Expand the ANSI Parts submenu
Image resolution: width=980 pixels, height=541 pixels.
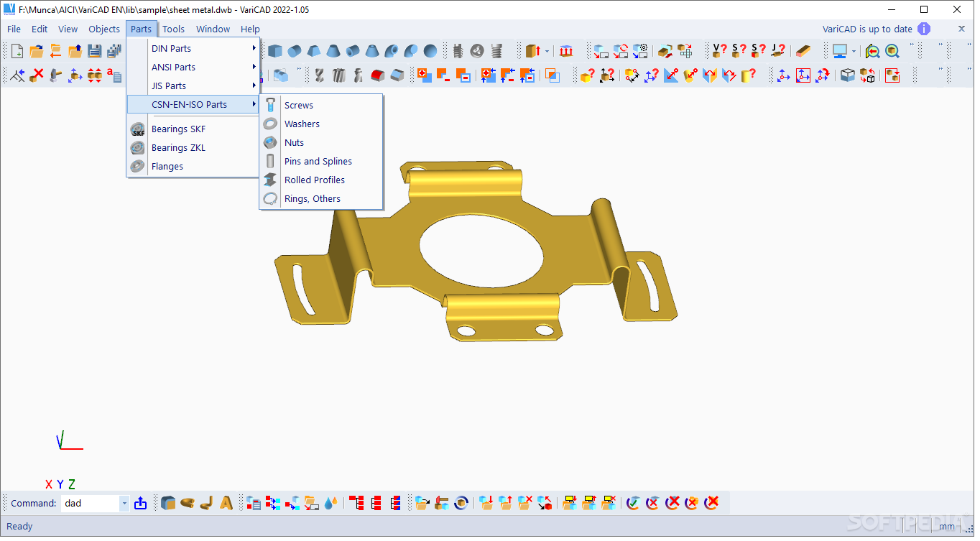pos(193,67)
